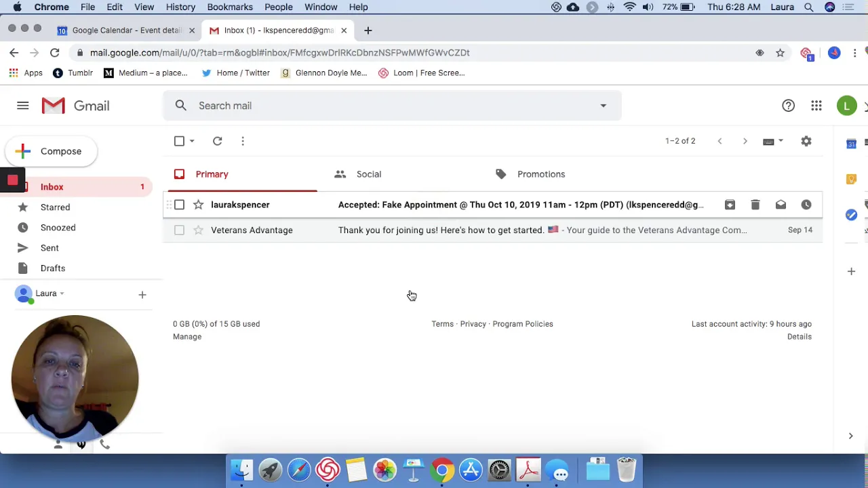The height and width of the screenshot is (488, 868).
Task: Open Google apps grid
Action: pos(816,106)
